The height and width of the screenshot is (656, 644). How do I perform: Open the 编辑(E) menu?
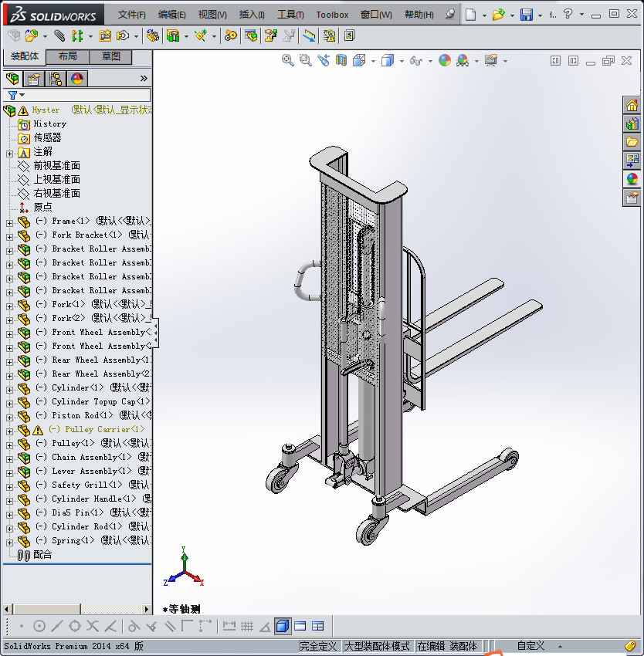(171, 15)
